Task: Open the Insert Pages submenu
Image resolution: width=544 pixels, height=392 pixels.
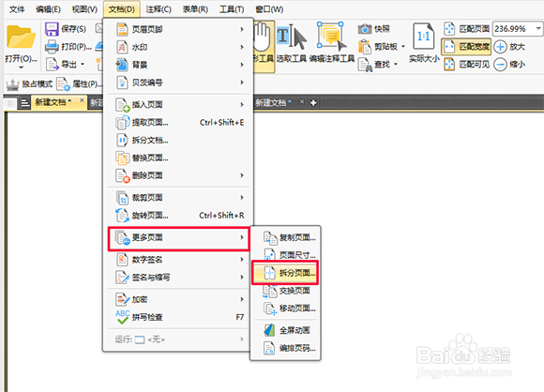Action: pyautogui.click(x=178, y=104)
